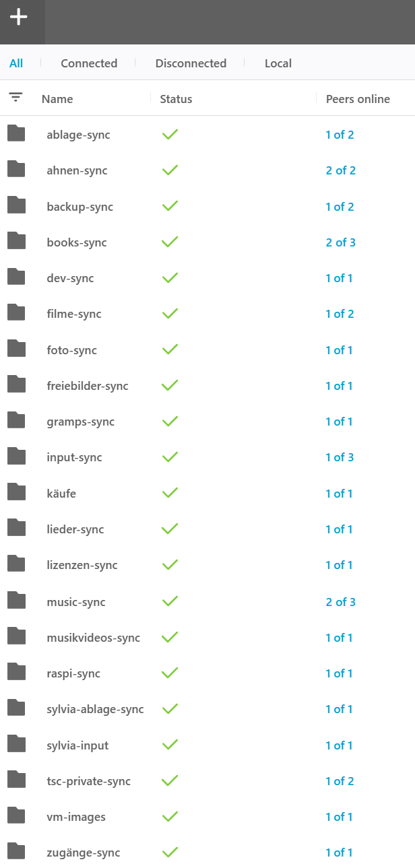Sort by the Name column header

57,99
